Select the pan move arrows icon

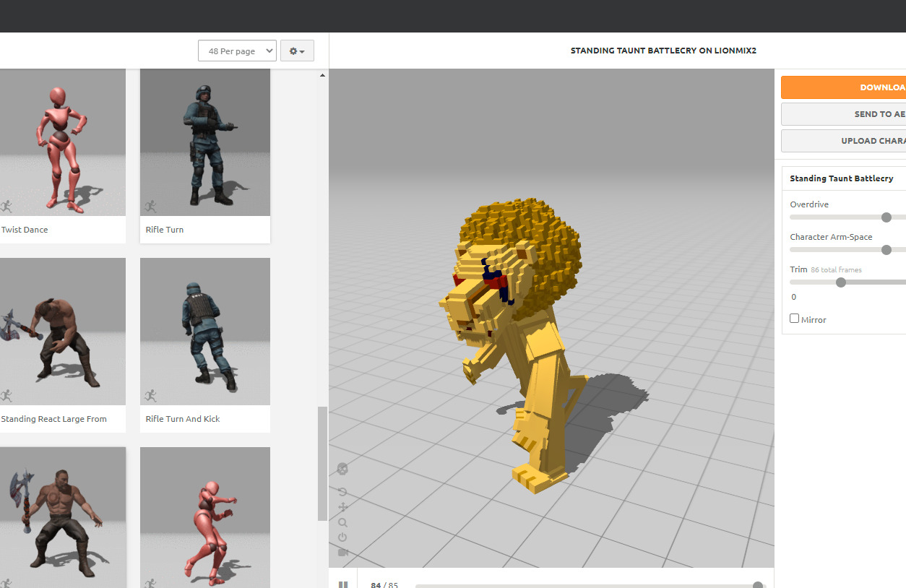click(x=342, y=507)
